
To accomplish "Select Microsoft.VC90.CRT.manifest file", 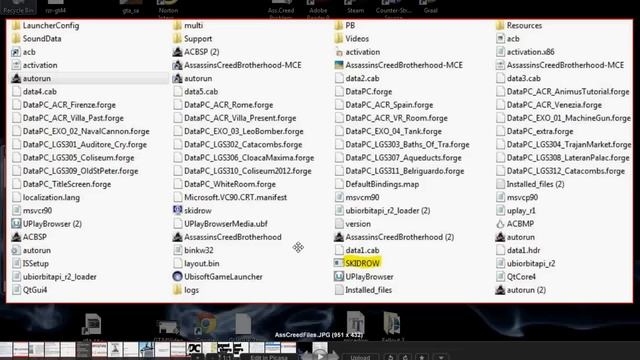I will pos(235,198).
